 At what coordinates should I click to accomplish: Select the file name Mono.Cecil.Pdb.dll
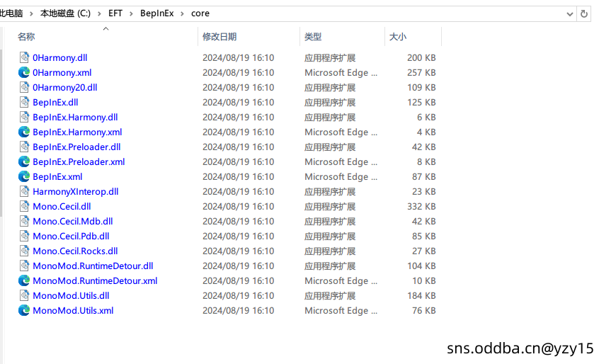click(x=71, y=237)
